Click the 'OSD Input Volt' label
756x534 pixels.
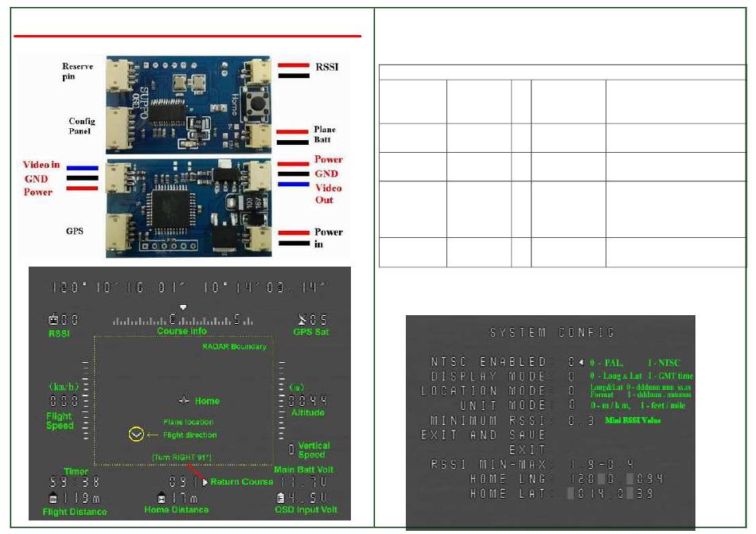click(x=306, y=509)
